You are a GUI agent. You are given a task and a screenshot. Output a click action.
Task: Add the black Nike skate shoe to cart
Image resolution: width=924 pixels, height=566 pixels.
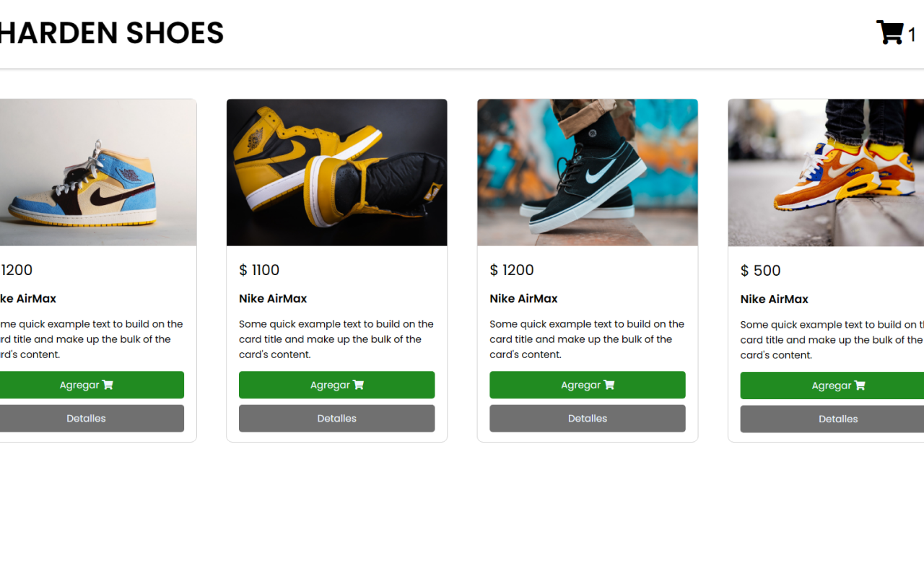coord(587,385)
